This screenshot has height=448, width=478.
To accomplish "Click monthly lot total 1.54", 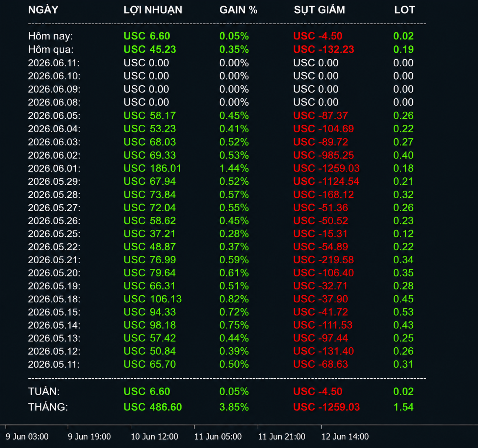I will (x=403, y=407).
